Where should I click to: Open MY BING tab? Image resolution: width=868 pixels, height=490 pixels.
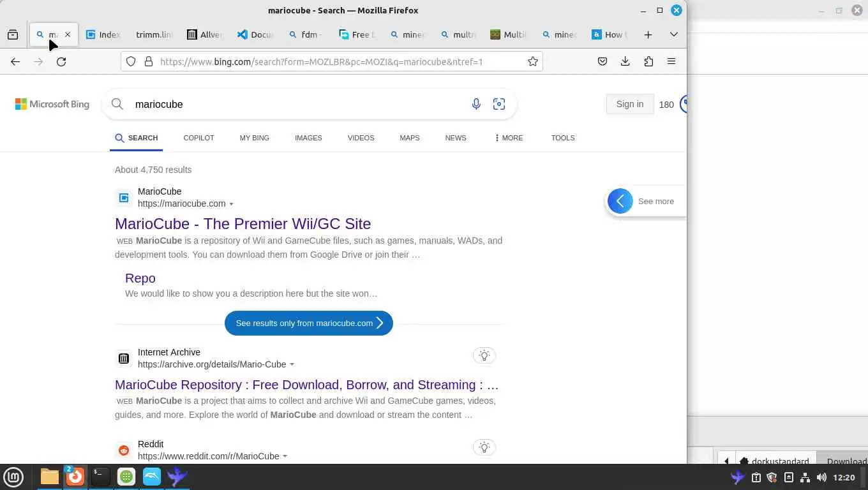(x=254, y=138)
